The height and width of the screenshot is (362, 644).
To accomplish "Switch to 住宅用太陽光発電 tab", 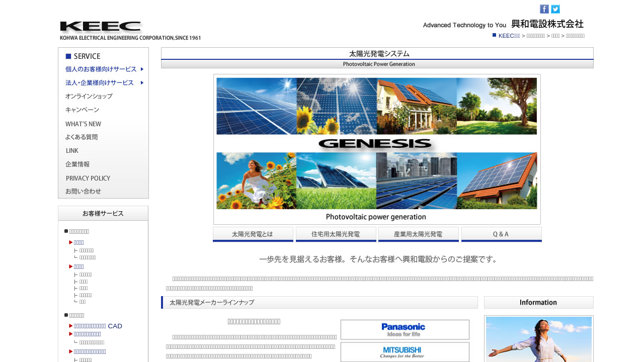I will tap(336, 234).
